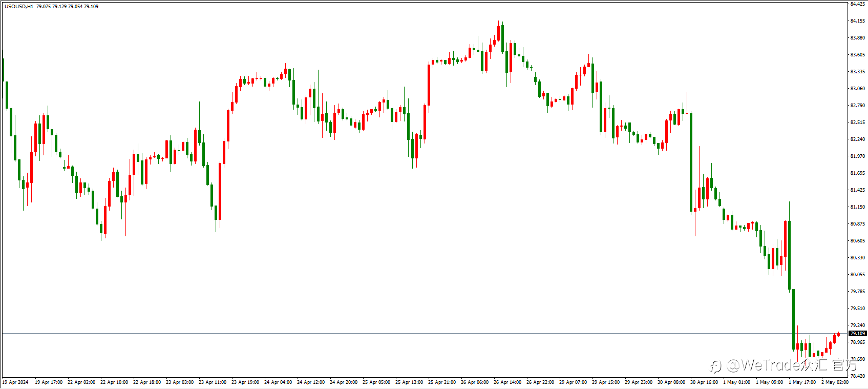Click the 78.965 price axis value
Image resolution: width=868 pixels, height=389 pixels.
click(858, 342)
